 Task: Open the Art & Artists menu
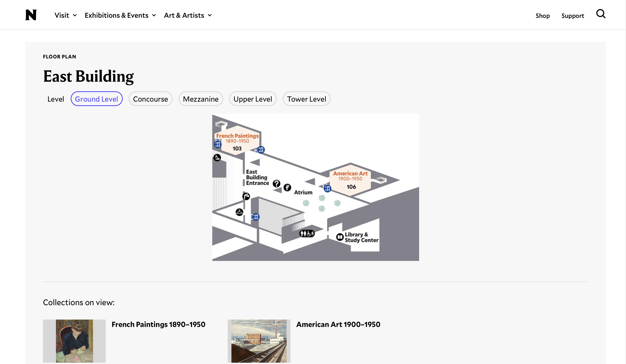[184, 15]
